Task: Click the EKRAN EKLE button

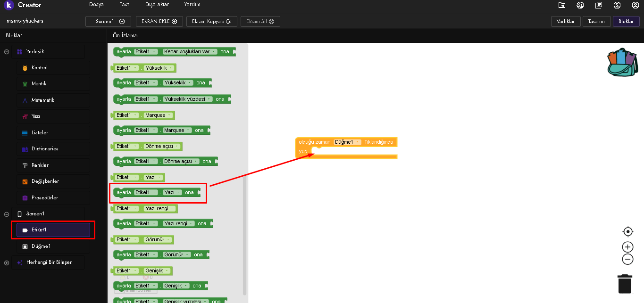Action: coord(159,21)
